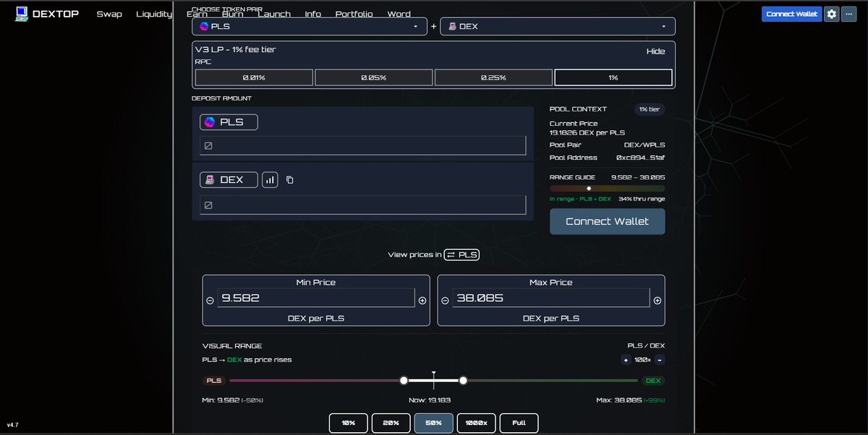868x435 pixels.
Task: Open the Portfolio page
Action: pos(354,14)
